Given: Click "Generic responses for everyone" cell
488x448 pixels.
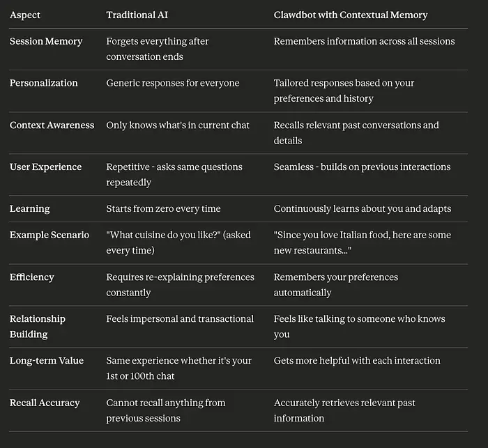Looking at the screenshot, I should 173,83.
